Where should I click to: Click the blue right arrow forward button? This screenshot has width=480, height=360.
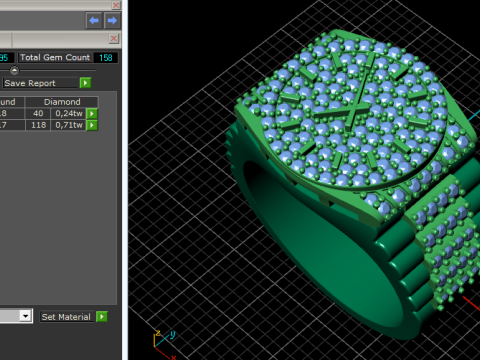click(x=112, y=21)
